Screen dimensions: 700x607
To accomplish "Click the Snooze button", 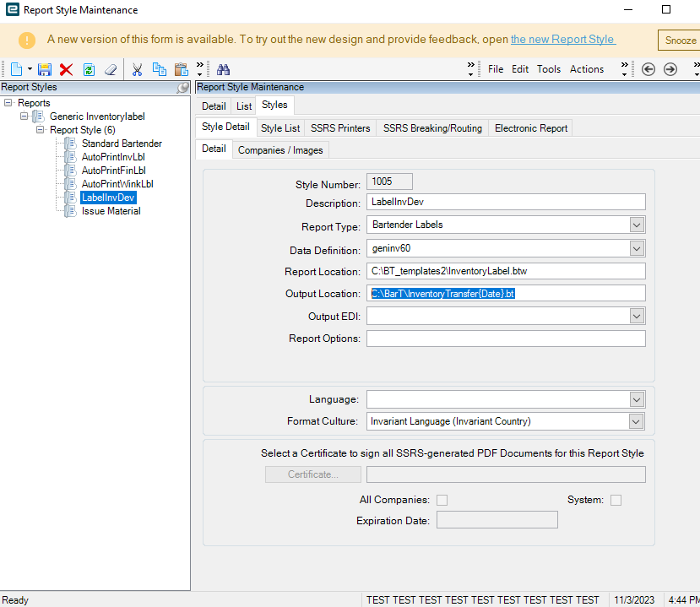I will point(679,41).
